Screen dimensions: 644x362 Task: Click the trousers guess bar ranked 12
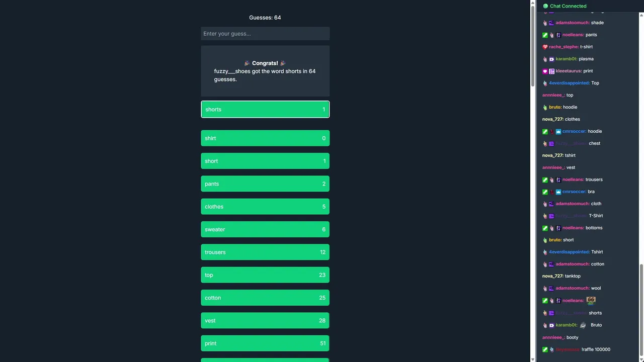pyautogui.click(x=265, y=252)
